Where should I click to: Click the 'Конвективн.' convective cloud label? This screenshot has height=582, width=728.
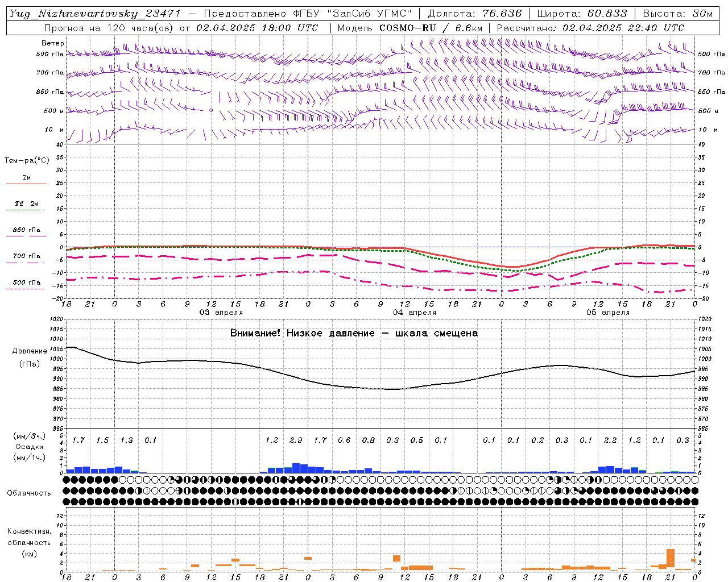point(30,531)
